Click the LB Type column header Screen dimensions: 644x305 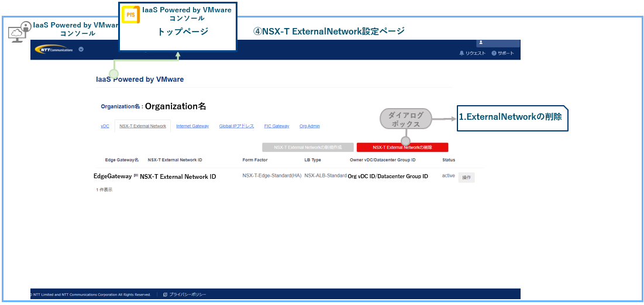pyautogui.click(x=312, y=160)
